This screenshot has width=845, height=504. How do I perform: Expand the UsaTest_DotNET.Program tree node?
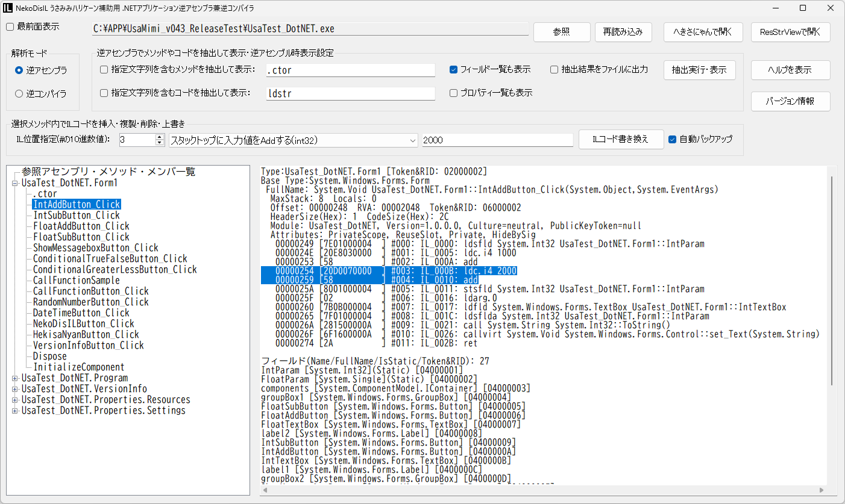coord(15,378)
